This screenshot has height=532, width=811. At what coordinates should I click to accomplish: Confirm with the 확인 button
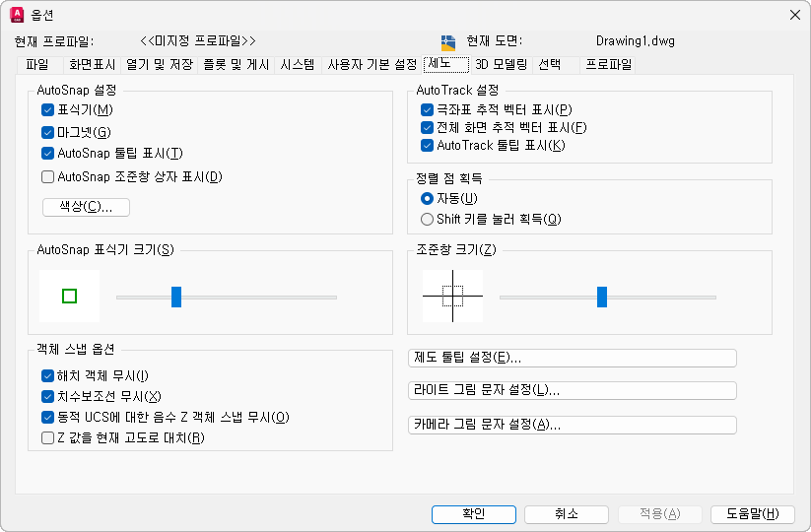click(x=473, y=513)
